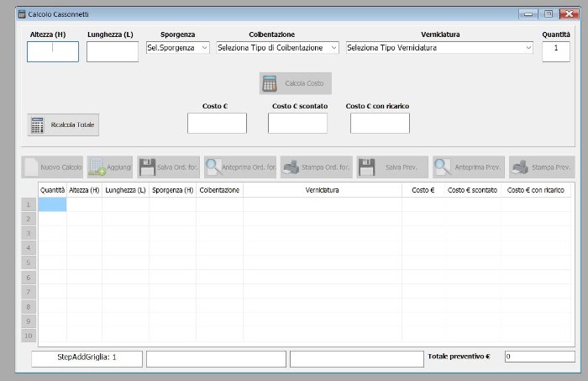Click the Totale preventivo € field
The image size is (588, 381).
[x=539, y=357]
